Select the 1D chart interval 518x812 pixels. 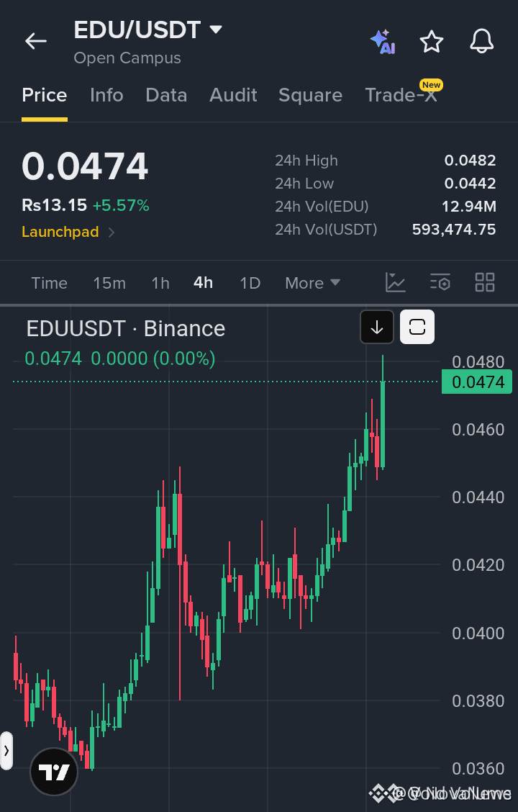click(x=250, y=283)
